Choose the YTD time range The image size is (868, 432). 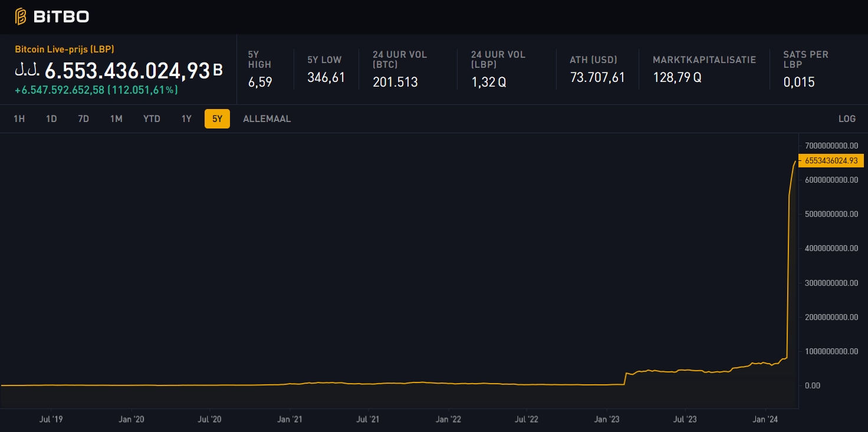152,118
